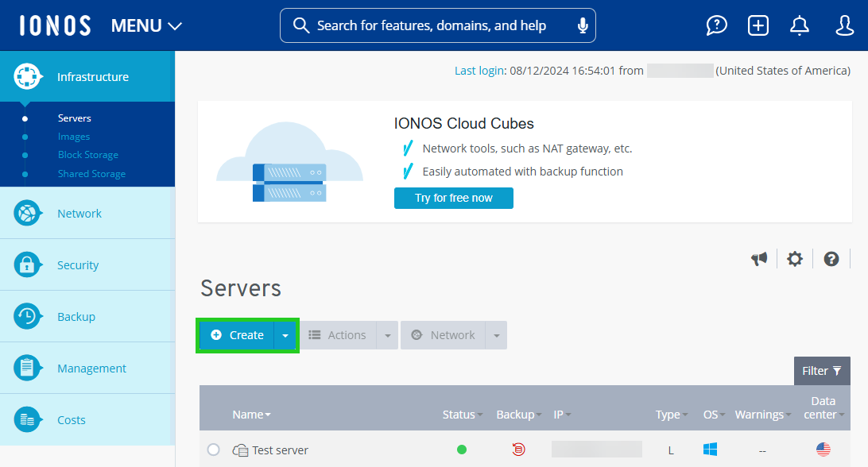Select the Test server row selection circle
The width and height of the screenshot is (868, 467).
coord(213,449)
